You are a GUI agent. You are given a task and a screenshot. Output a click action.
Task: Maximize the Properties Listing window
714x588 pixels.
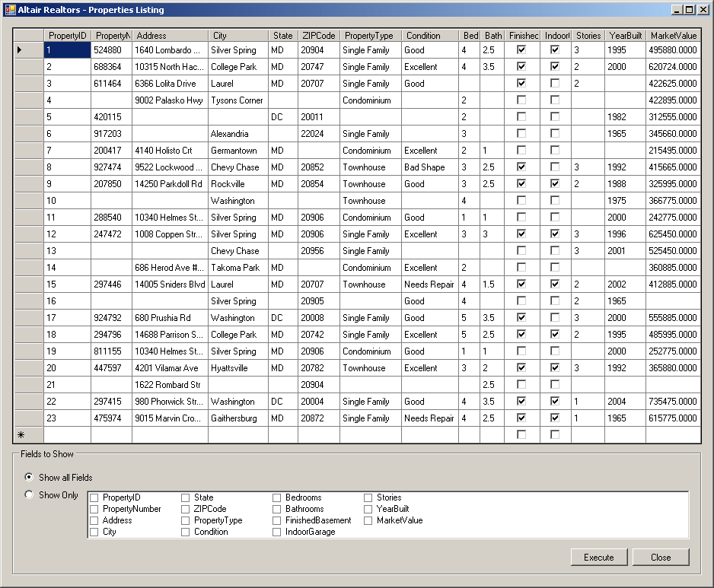point(690,10)
